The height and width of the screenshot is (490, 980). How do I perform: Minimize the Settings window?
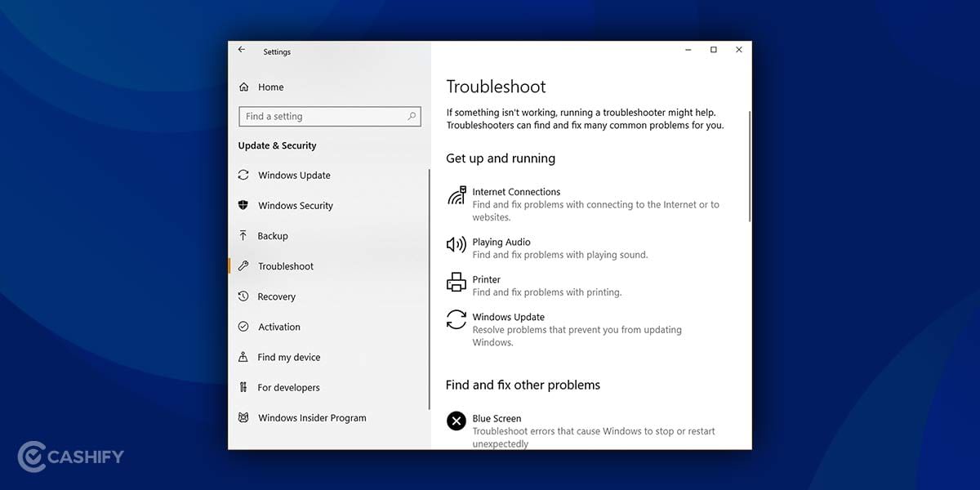[x=688, y=50]
